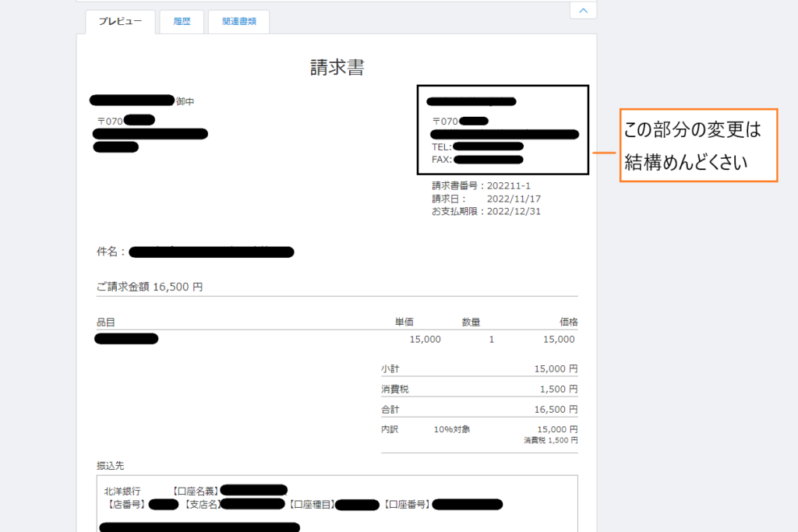
Task: Click the 数量 column header
Action: point(470,322)
